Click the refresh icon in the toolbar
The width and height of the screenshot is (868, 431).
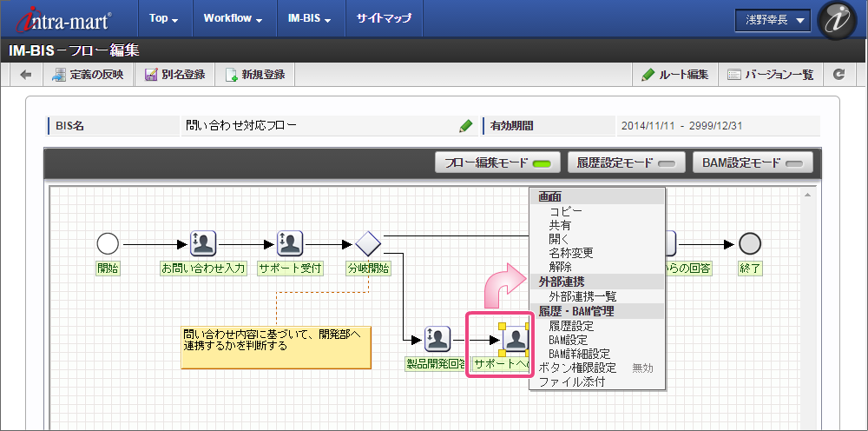(x=839, y=74)
